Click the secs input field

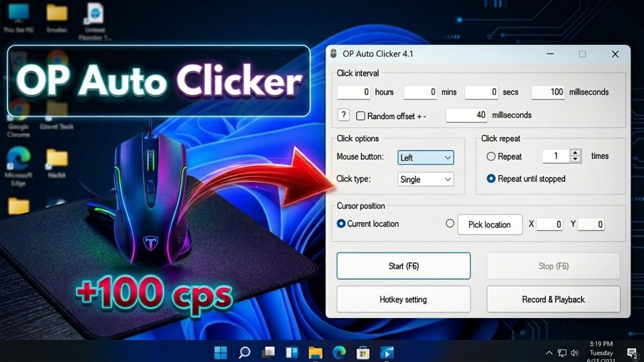[481, 92]
